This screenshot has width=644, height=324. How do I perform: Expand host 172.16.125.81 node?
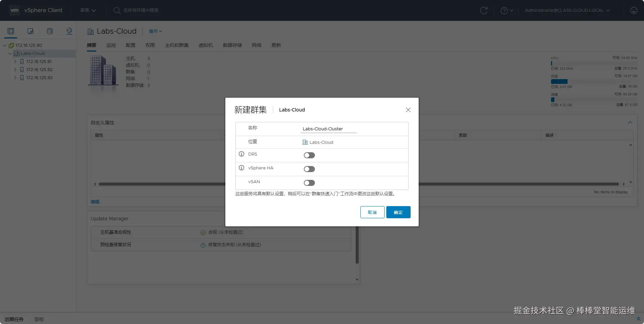15,62
